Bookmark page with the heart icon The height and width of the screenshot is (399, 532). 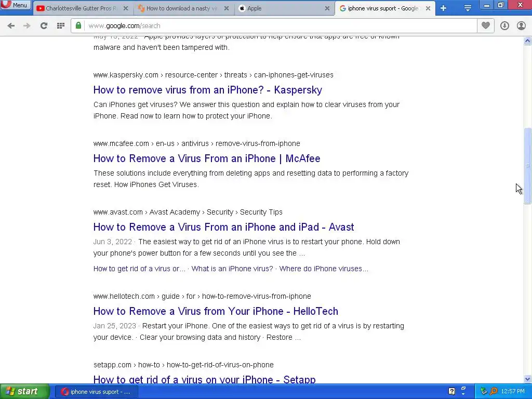(x=486, y=25)
